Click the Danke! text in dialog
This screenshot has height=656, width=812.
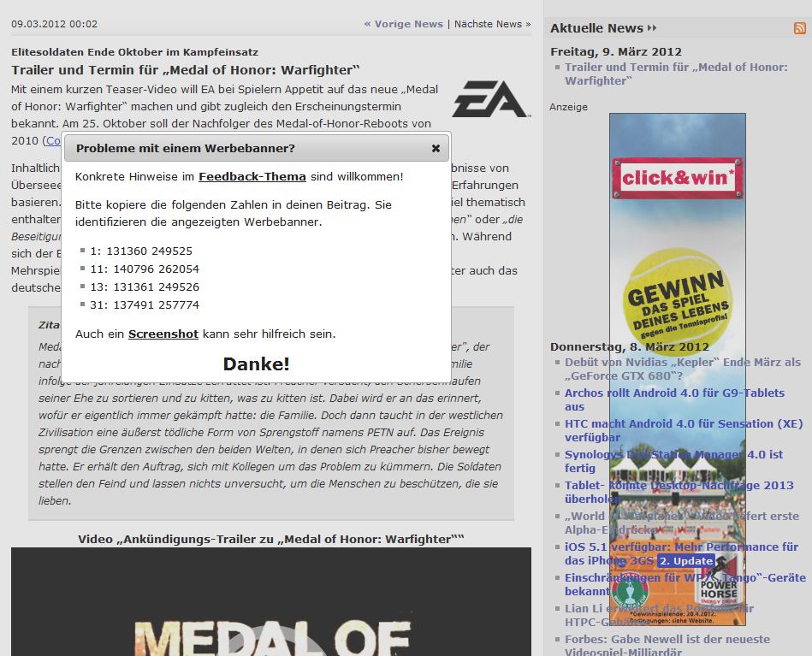coord(256,364)
